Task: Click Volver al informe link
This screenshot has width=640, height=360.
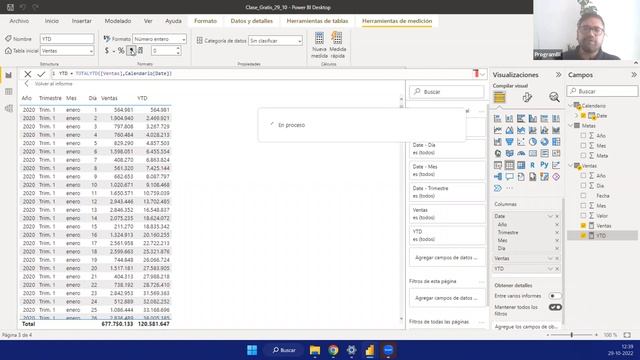Action: (x=53, y=84)
